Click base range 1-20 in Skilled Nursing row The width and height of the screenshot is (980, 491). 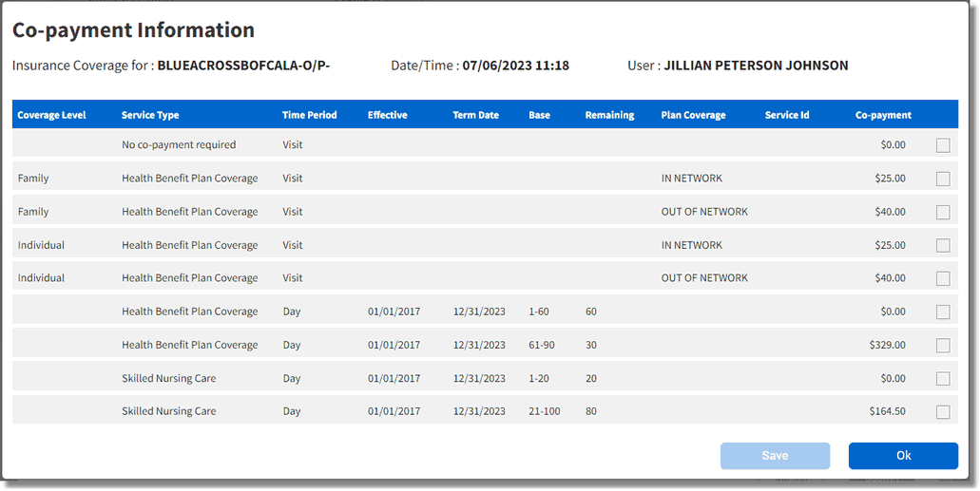pyautogui.click(x=539, y=378)
